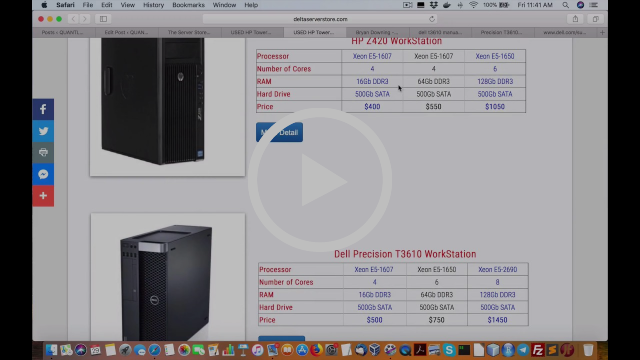
Task: Open iTunes from the Dock
Action: [257, 350]
